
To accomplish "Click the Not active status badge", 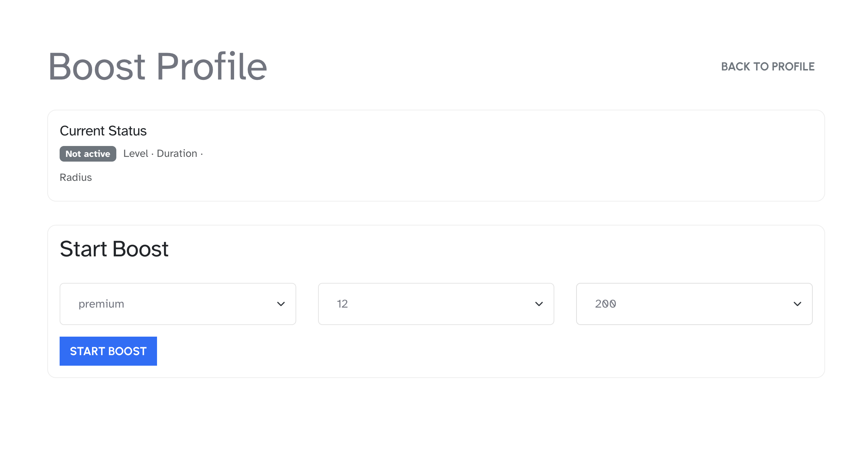I will pos(88,154).
